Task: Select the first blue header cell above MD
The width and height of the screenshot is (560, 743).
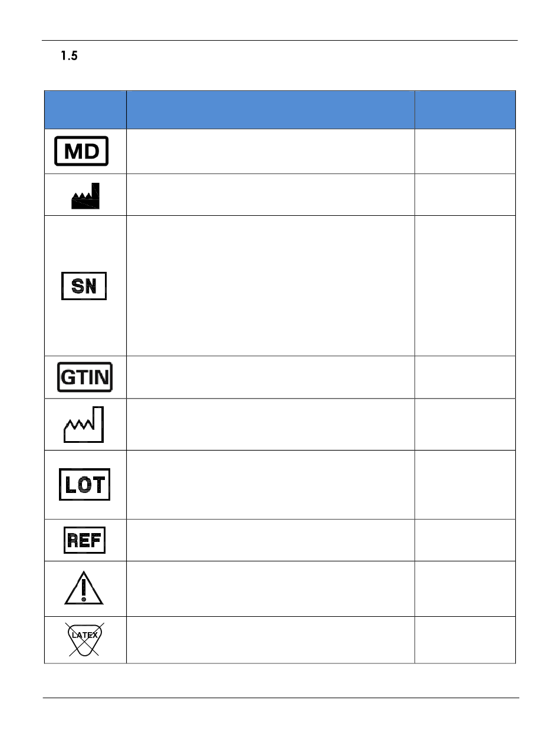Action: pos(85,110)
